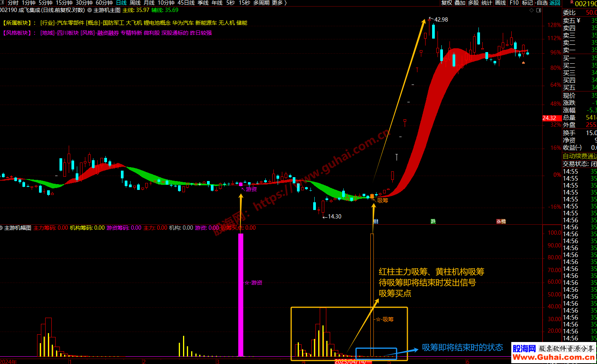Select the 30分钟 period tab
This screenshot has width=597, height=364.
(84, 3)
